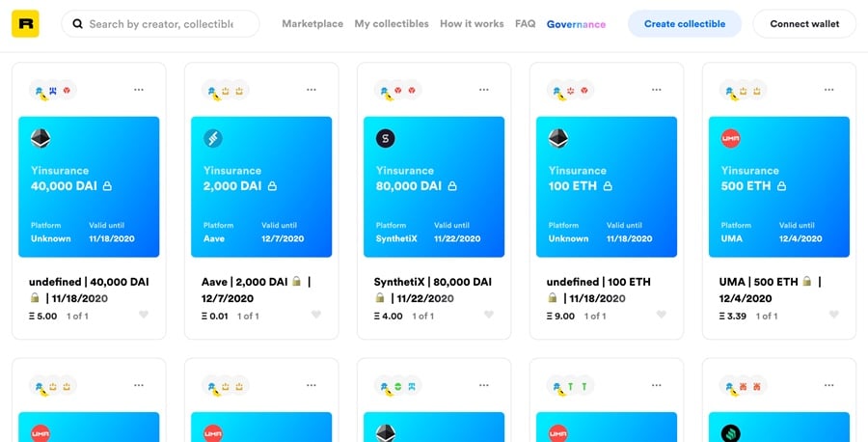868x442 pixels.
Task: Click the Aave token icon on card
Action: click(x=213, y=139)
